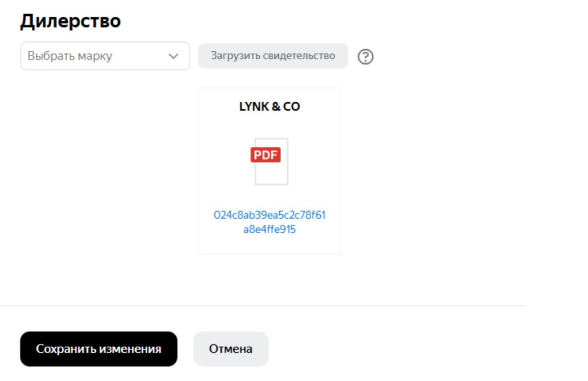View the uploaded PDF document preview

(x=269, y=161)
